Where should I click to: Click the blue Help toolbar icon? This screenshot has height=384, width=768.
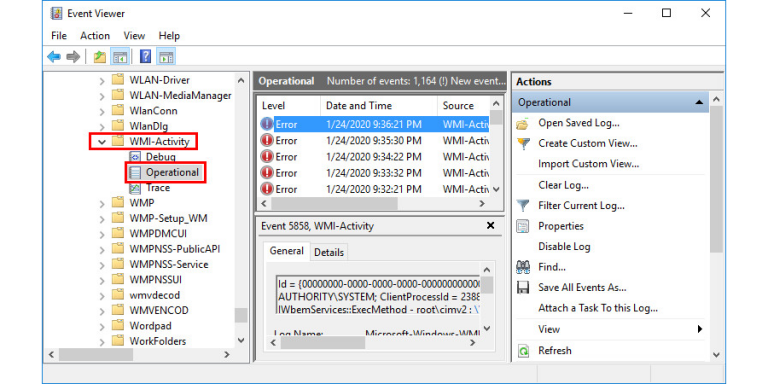(x=145, y=57)
